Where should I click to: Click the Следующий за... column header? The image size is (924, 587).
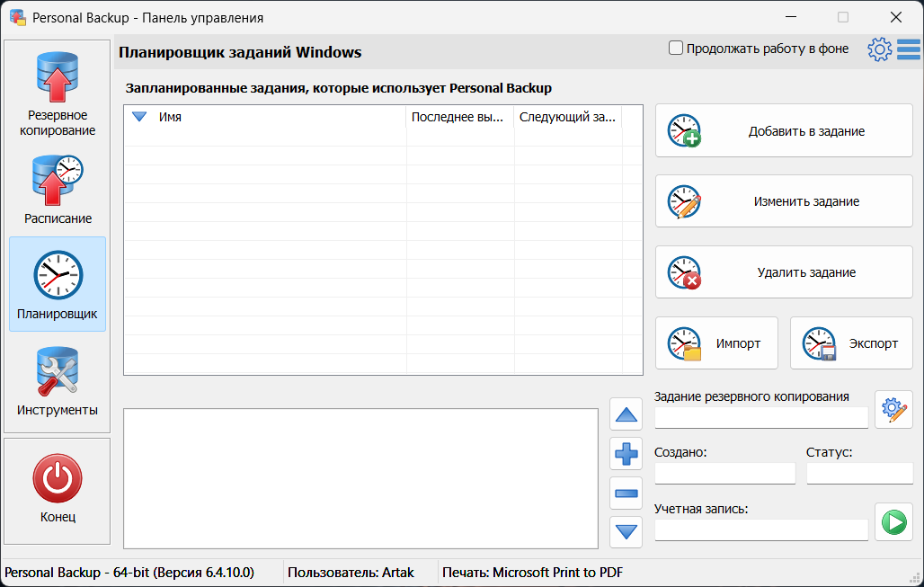[568, 117]
